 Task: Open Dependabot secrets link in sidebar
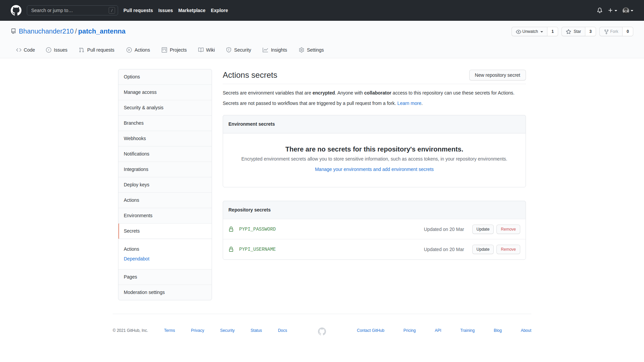137,259
